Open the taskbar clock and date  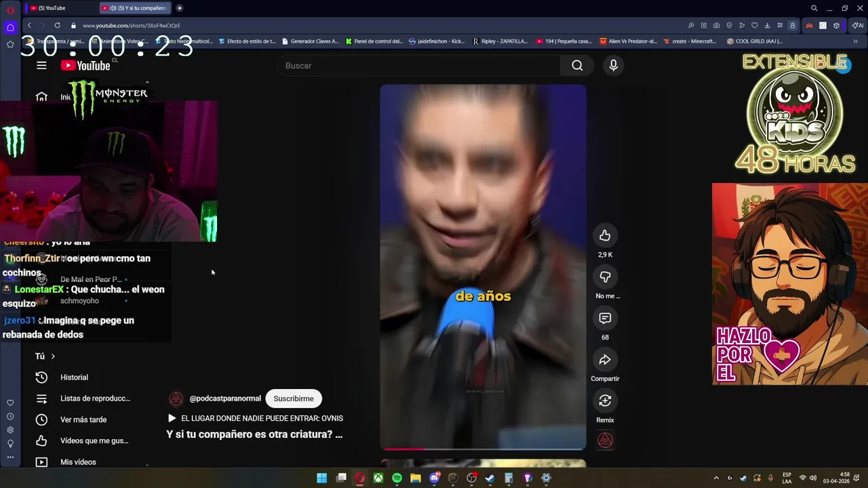pyautogui.click(x=837, y=478)
